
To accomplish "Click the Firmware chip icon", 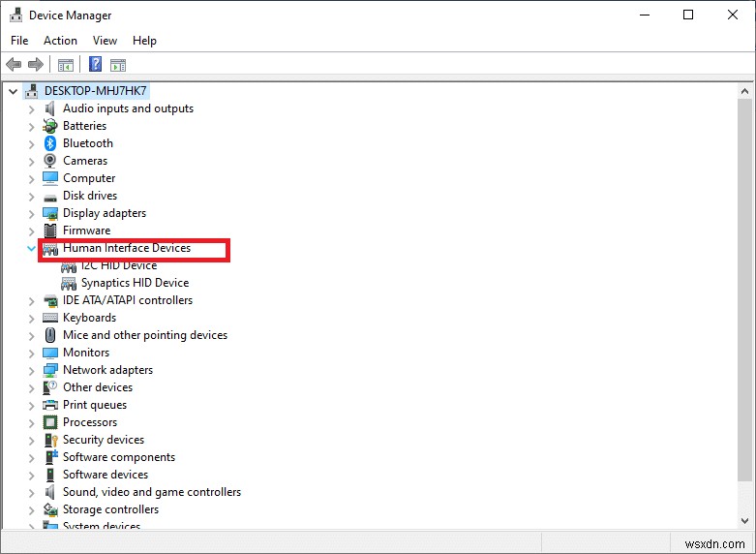I will coord(50,231).
